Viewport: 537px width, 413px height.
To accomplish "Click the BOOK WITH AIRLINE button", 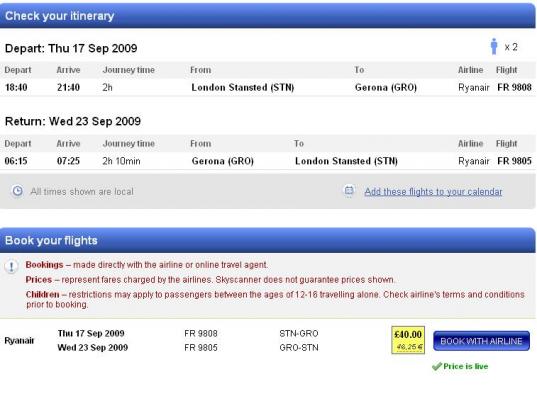I will pyautogui.click(x=481, y=341).
